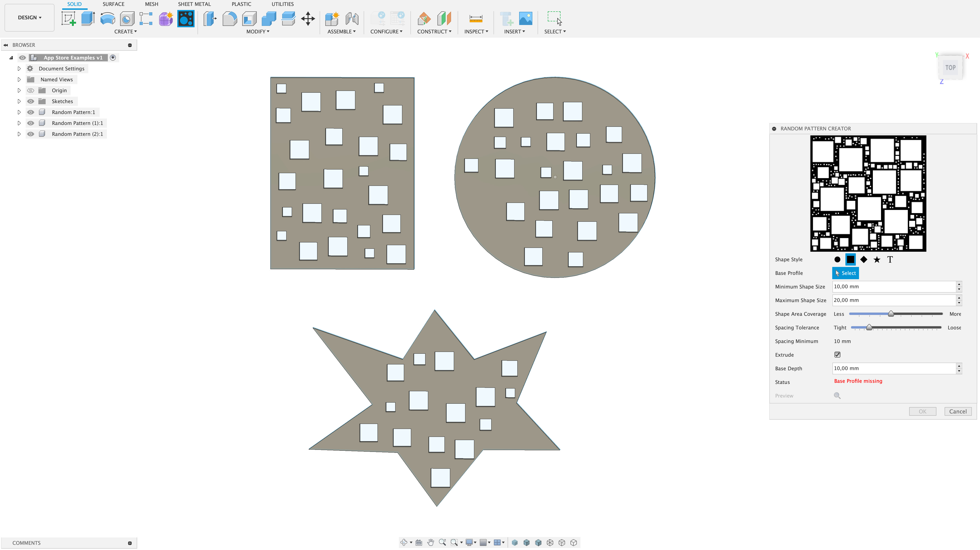Select the circle shape style
Viewport: 980px width, 550px height.
[837, 260]
